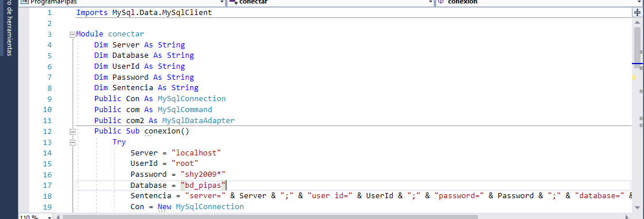Click the "bd_pipas" string literal
The height and width of the screenshot is (219, 644).
pos(204,185)
